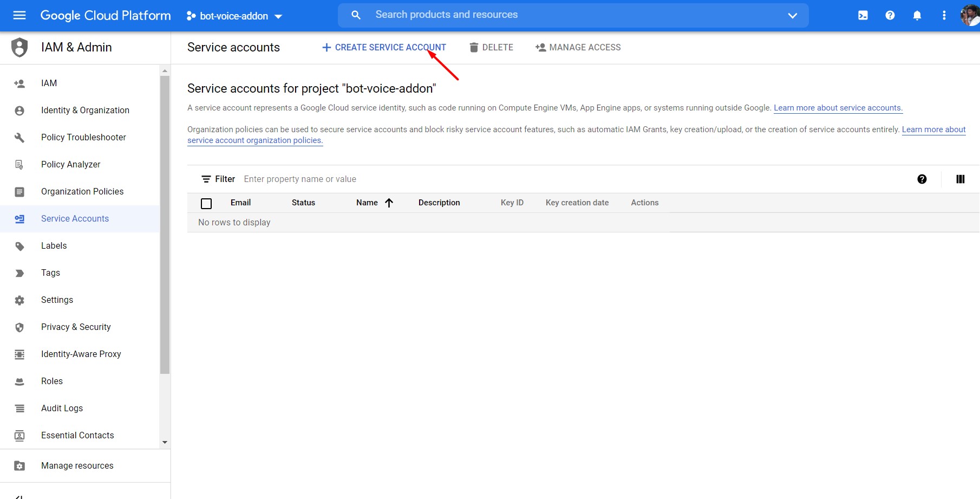Open Identity-Aware Proxy page
980x499 pixels.
pos(81,354)
